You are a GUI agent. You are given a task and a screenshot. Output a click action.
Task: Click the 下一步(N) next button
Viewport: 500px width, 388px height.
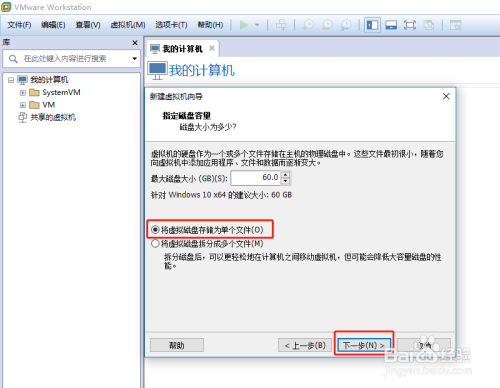[364, 345]
